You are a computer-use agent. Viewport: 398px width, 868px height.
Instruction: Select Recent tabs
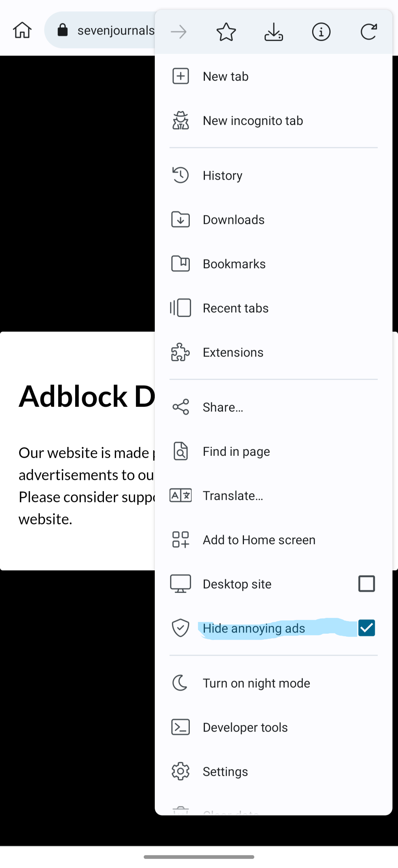point(235,308)
